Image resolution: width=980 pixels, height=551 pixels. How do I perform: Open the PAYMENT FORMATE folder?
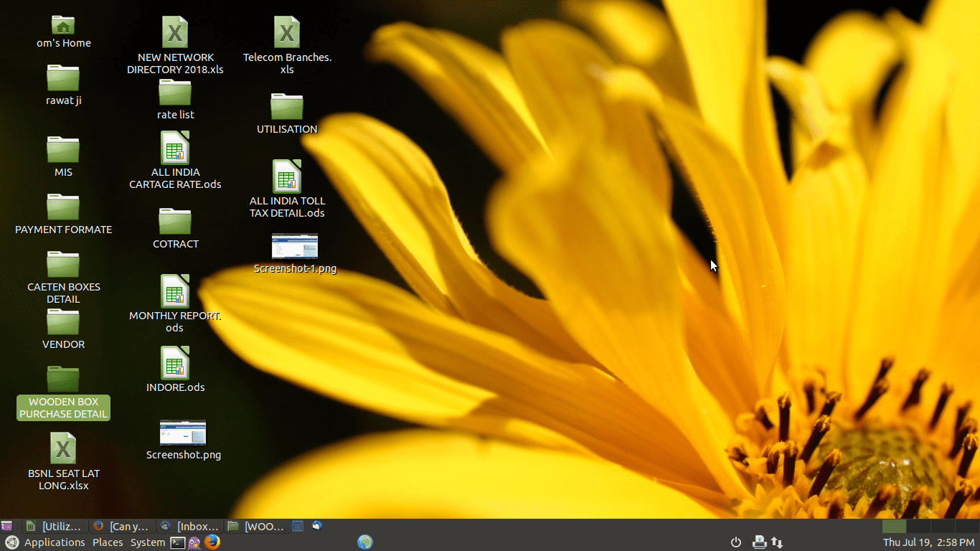click(x=63, y=208)
